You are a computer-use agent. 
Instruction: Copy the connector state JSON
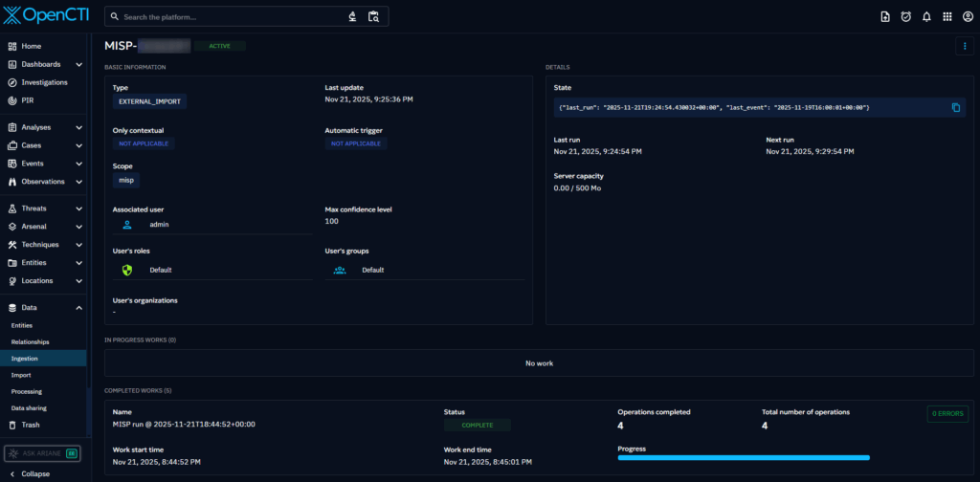click(955, 108)
